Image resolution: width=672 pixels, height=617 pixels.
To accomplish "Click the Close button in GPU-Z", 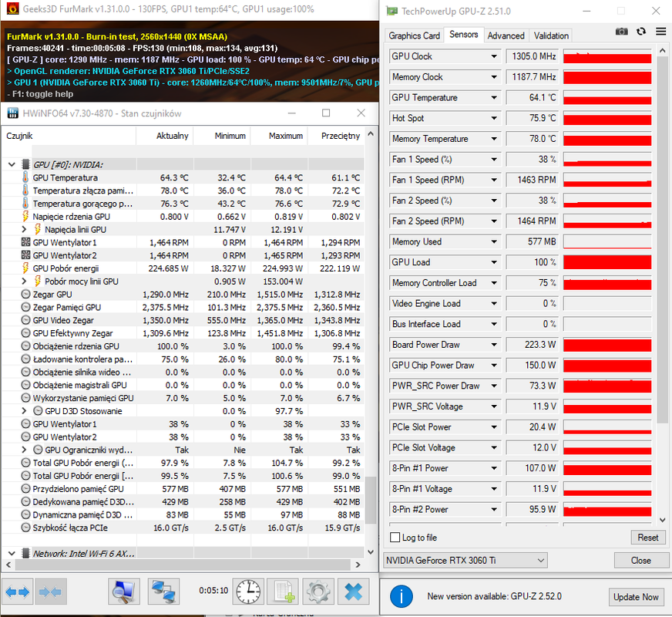I will click(x=640, y=561).
